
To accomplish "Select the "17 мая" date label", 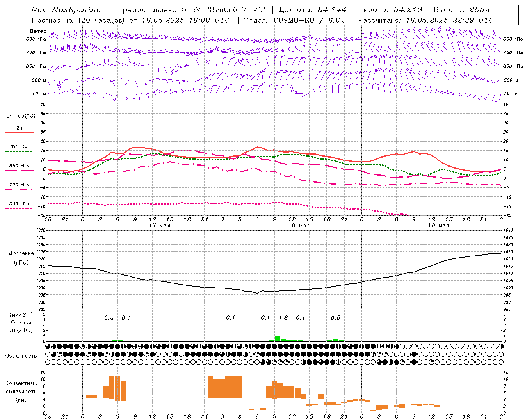I will [x=159, y=226].
